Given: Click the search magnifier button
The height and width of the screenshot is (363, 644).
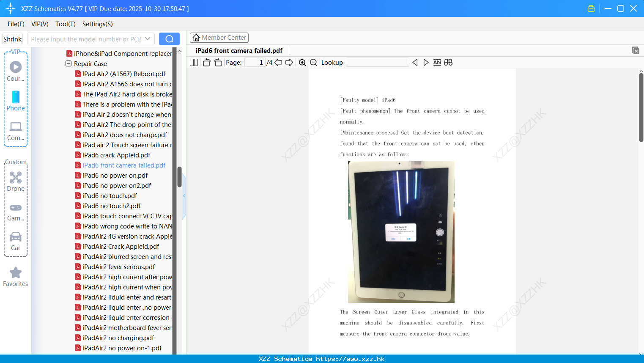Looking at the screenshot, I should 169,39.
